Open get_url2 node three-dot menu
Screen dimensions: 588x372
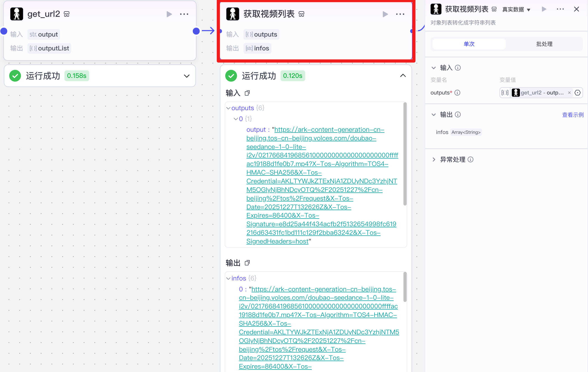pos(184,14)
